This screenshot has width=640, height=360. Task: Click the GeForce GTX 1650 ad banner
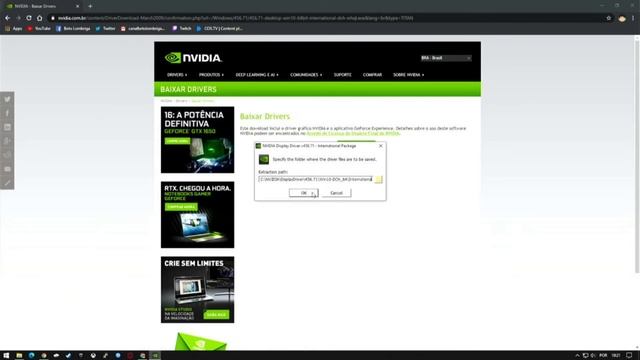[x=198, y=140]
